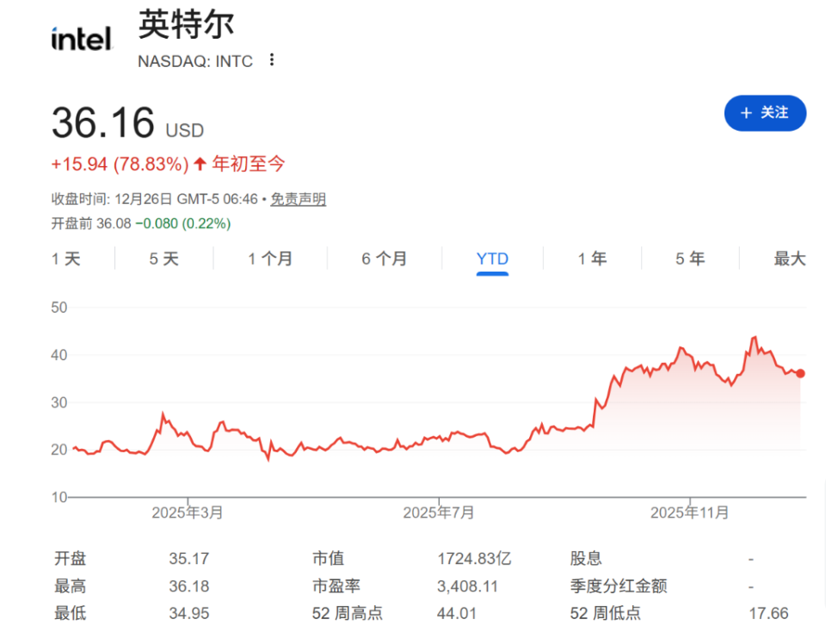826x644 pixels.
Task: Open the 免责声明 disclaimer link
Action: point(298,199)
